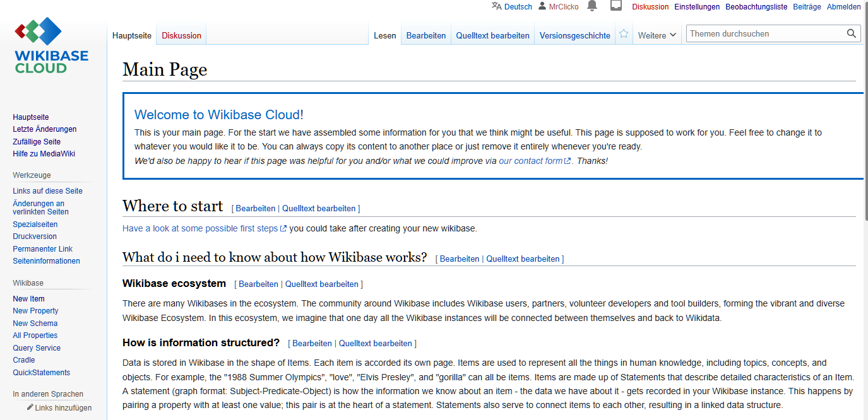Open the Quelltext bearbeiten tab
868x420 pixels.
493,35
